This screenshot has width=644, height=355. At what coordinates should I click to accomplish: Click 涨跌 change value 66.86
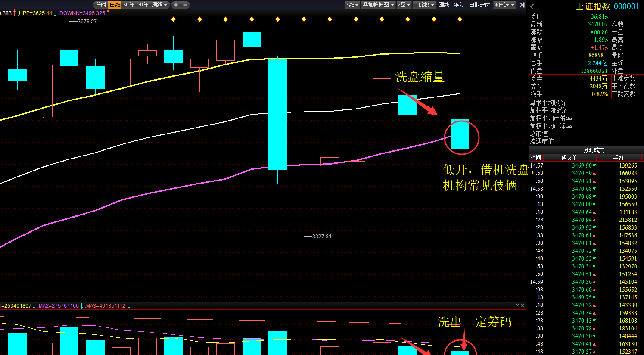click(x=599, y=32)
